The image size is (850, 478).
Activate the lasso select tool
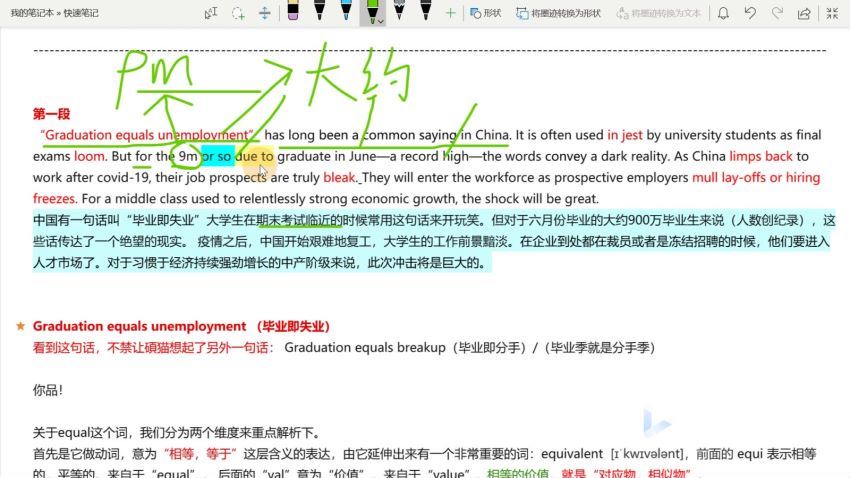tap(238, 13)
